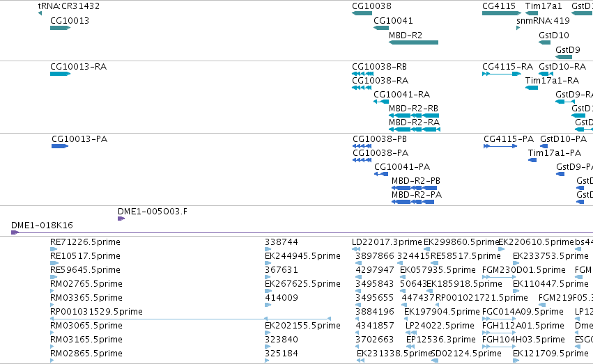The height and width of the screenshot is (364, 593).
Task: Select the 323840 EST label
Action: (x=282, y=340)
